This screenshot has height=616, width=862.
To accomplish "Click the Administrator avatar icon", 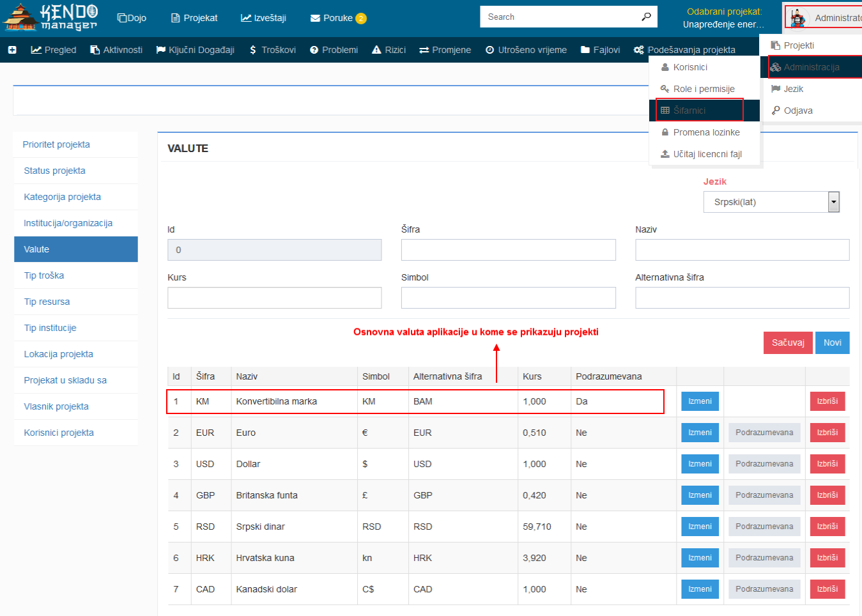I will (x=797, y=18).
